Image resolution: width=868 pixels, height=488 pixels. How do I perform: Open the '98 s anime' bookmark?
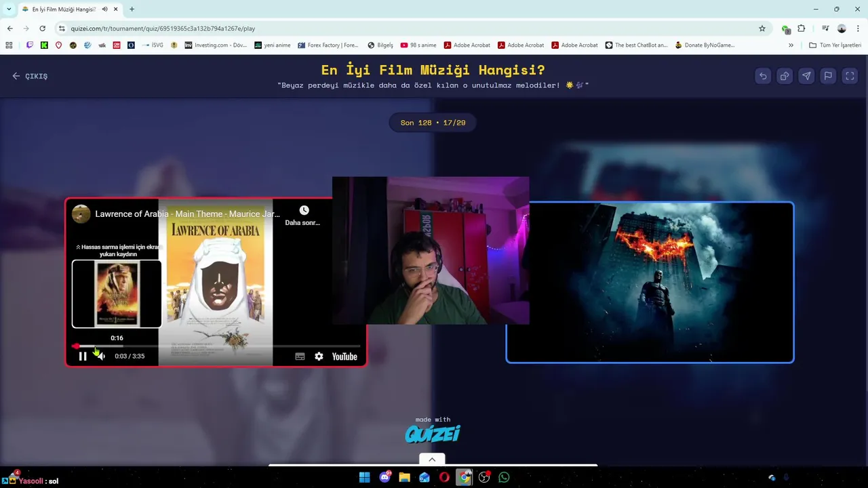[x=418, y=45]
